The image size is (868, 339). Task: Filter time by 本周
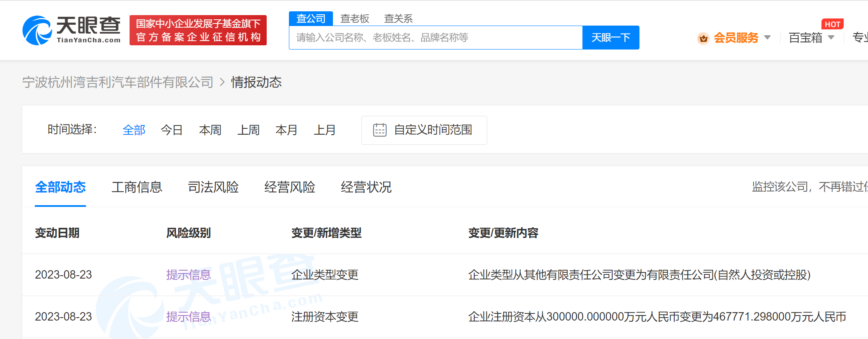210,130
